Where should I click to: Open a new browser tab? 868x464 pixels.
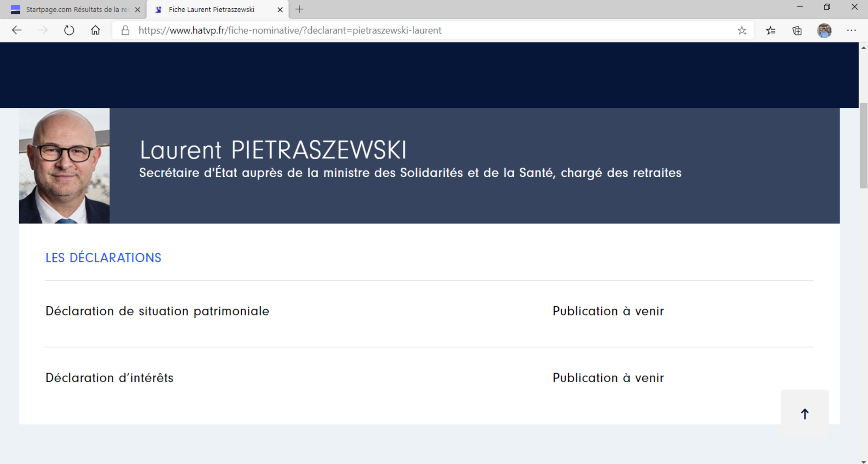pyautogui.click(x=299, y=9)
